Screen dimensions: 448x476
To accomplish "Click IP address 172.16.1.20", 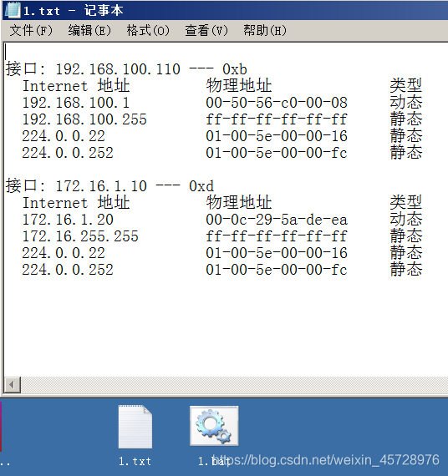I will click(68, 220).
